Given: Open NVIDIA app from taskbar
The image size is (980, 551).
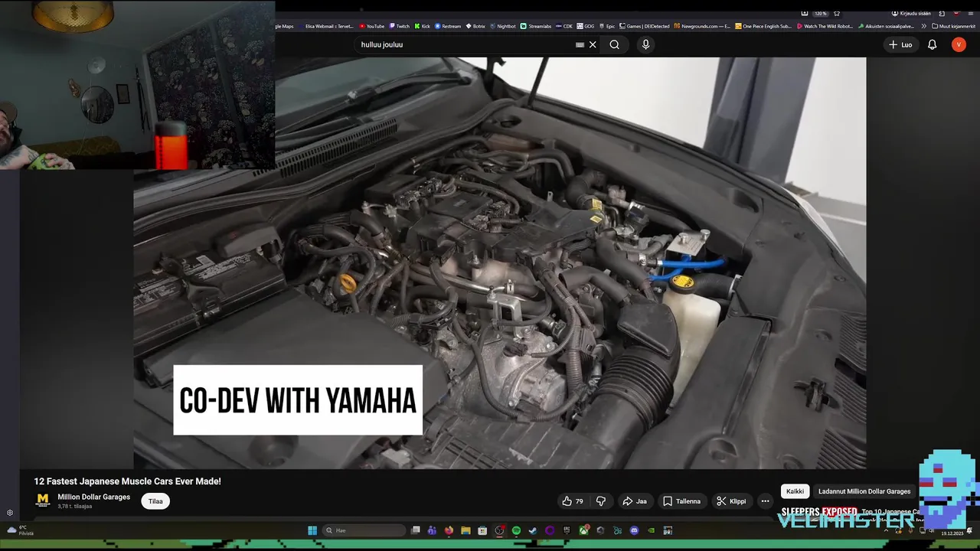Looking at the screenshot, I should (x=651, y=530).
